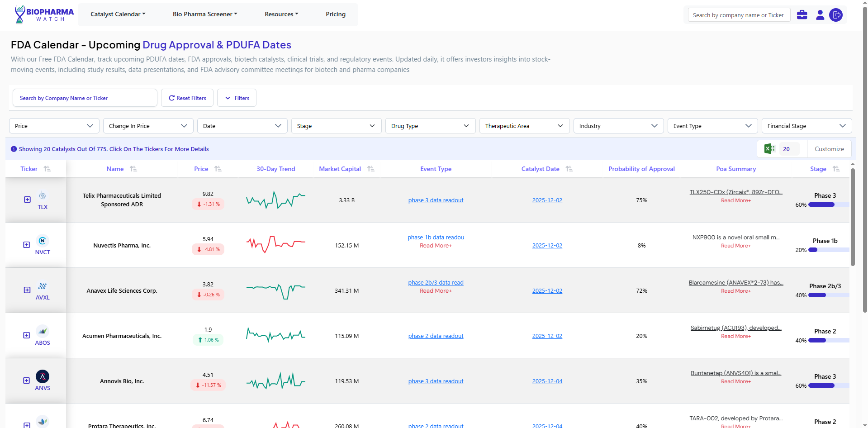Sort table by Market Capital icon

point(371,169)
